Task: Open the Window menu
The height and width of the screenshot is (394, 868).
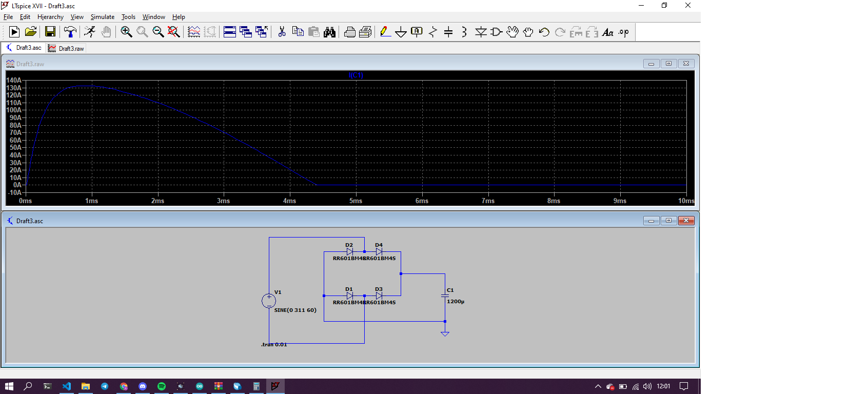Action: (154, 17)
